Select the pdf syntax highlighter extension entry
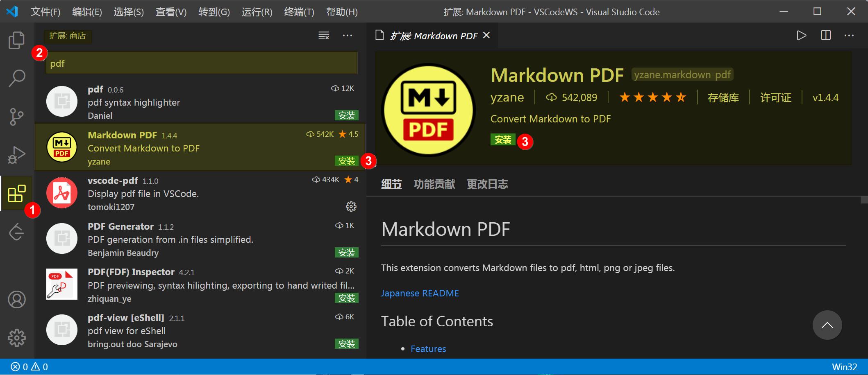The image size is (868, 375). click(200, 102)
